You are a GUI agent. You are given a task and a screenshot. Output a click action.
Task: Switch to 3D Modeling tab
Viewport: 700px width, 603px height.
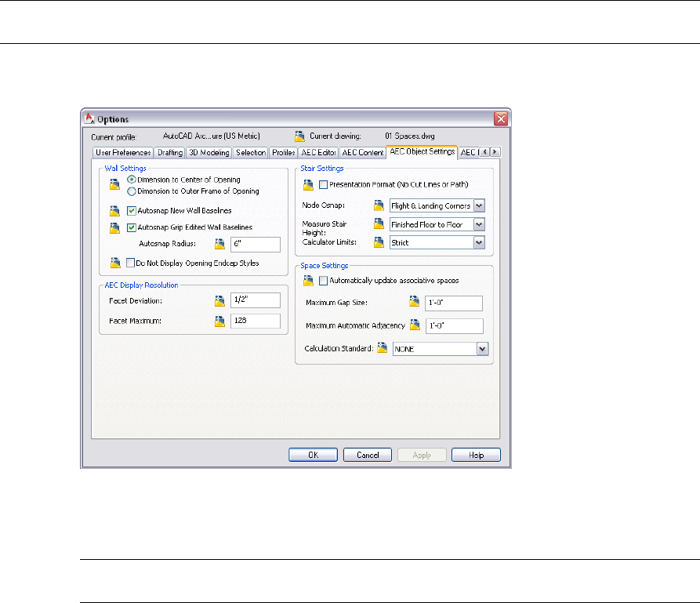[209, 153]
